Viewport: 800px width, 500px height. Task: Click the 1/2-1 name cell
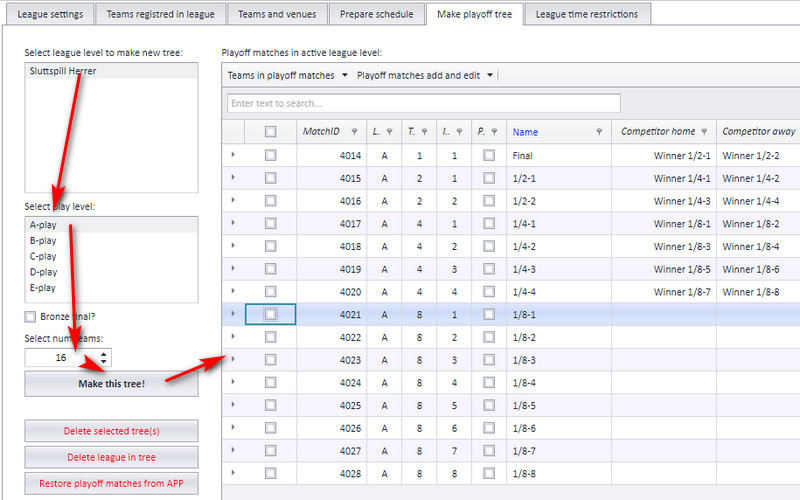pos(559,178)
